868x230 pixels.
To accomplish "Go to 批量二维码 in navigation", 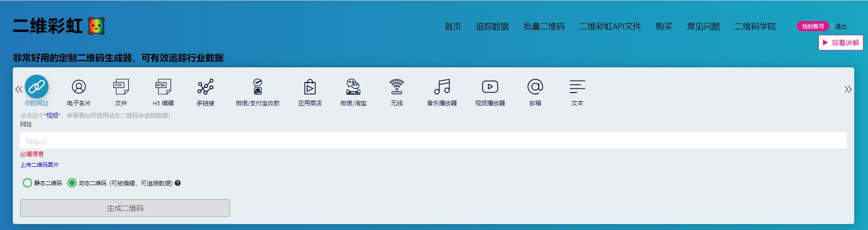I will pos(544,27).
